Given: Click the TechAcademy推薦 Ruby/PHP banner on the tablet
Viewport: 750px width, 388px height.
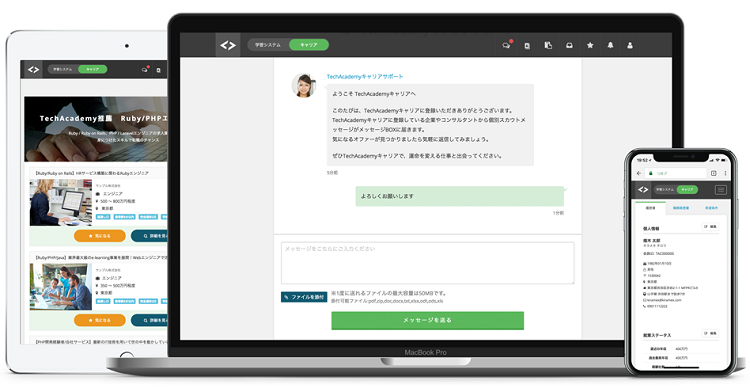Looking at the screenshot, I should pyautogui.click(x=96, y=129).
